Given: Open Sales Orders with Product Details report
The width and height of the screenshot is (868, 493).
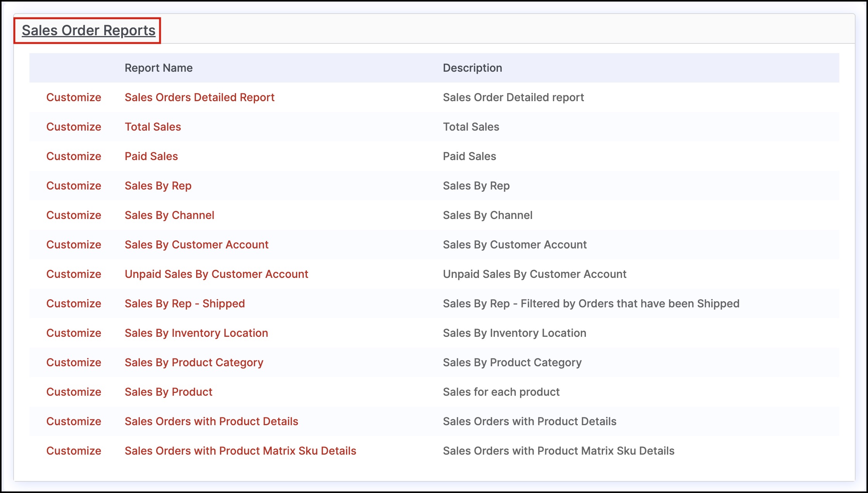Looking at the screenshot, I should pos(211,421).
